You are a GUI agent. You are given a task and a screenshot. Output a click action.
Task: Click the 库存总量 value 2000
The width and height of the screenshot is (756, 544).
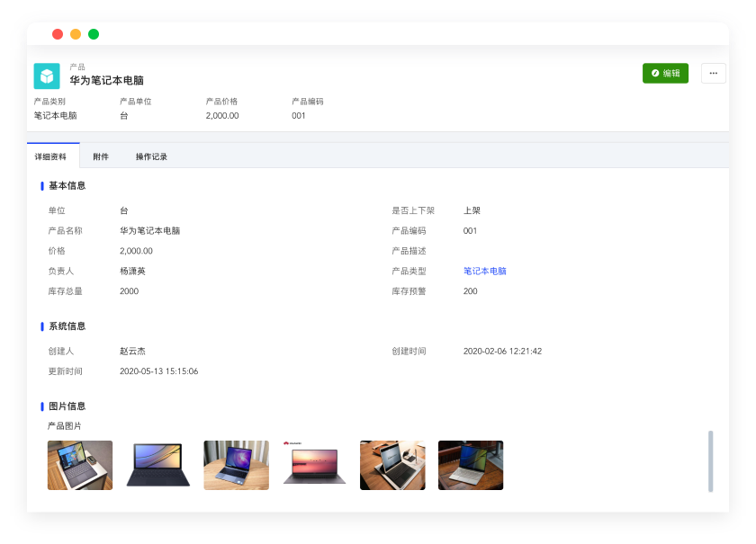coord(130,291)
